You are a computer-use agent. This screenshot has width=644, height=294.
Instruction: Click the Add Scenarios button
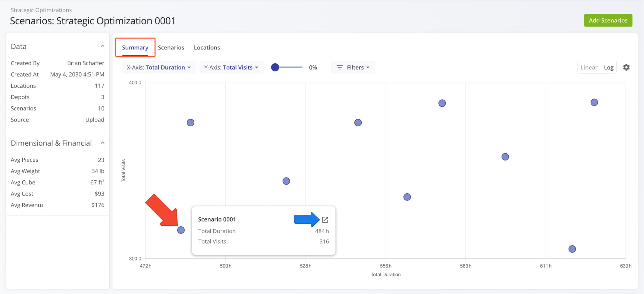(608, 20)
